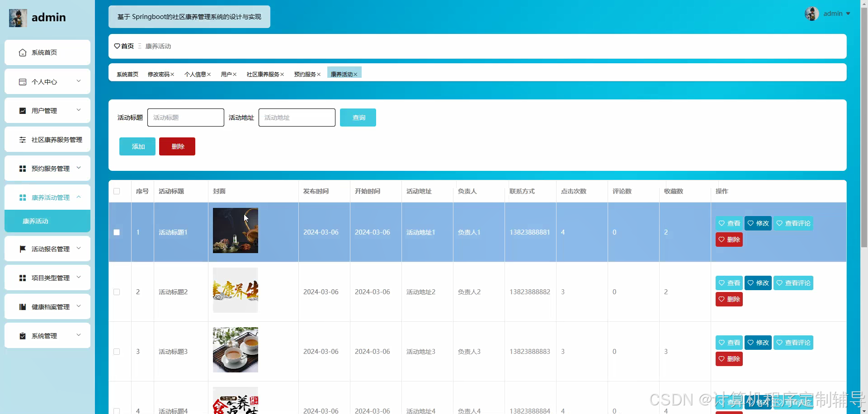Close the 康养活动 tab

[355, 75]
